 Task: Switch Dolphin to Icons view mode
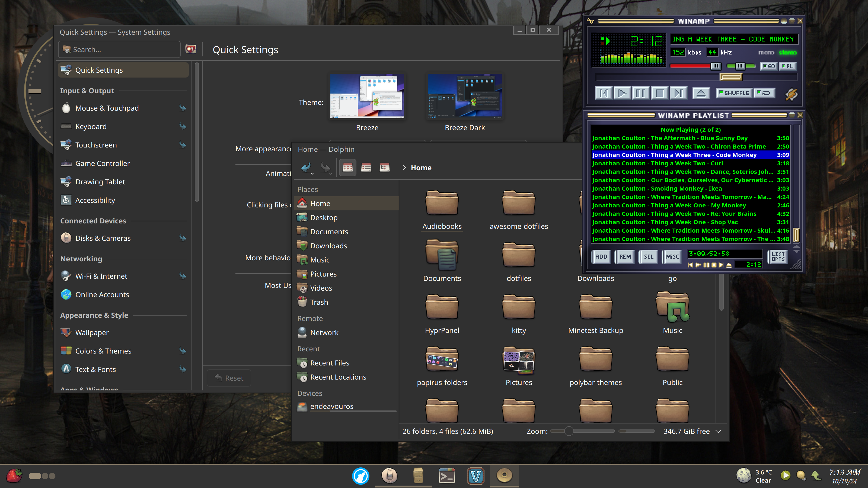(x=347, y=167)
